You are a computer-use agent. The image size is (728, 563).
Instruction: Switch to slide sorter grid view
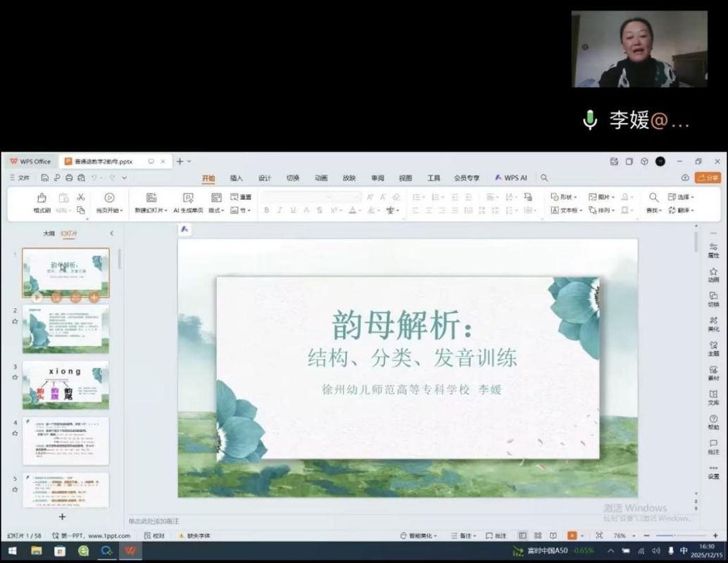tap(538, 536)
